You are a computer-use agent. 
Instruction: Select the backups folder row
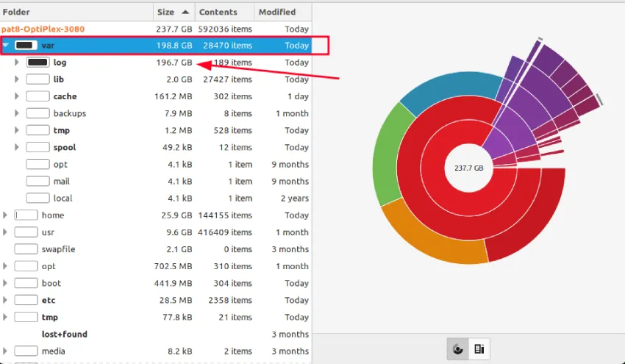pos(156,113)
